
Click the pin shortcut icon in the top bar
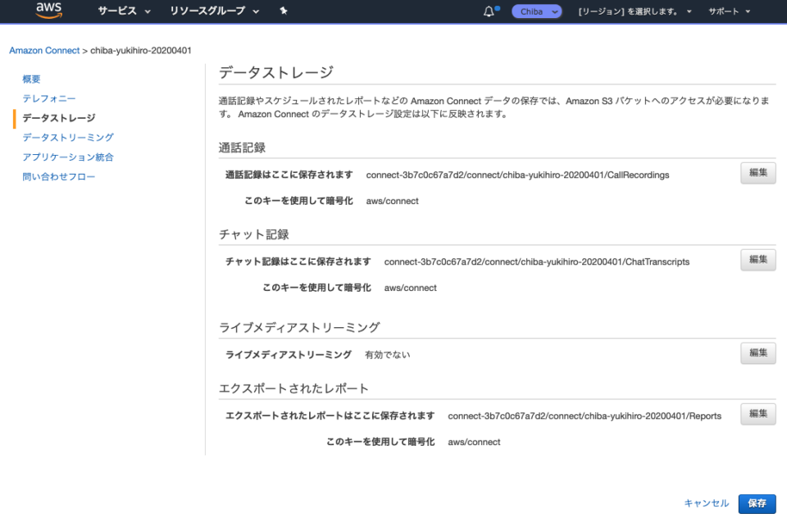coord(284,11)
